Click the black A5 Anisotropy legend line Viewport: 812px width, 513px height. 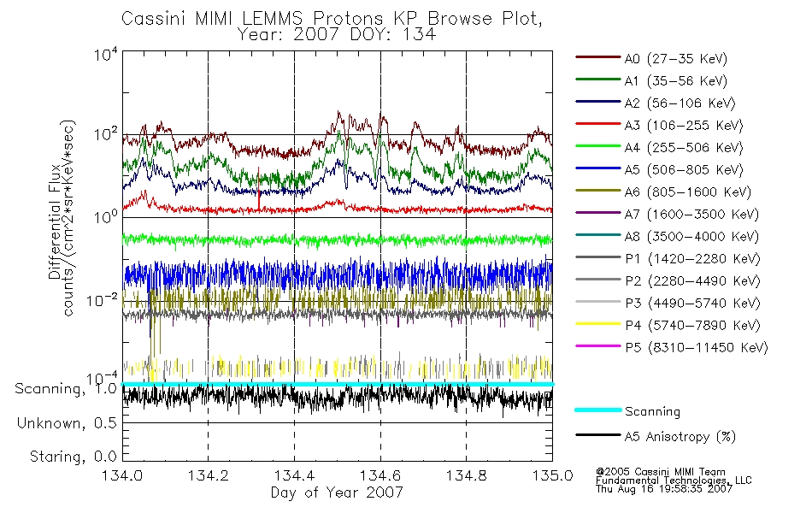pyautogui.click(x=598, y=435)
